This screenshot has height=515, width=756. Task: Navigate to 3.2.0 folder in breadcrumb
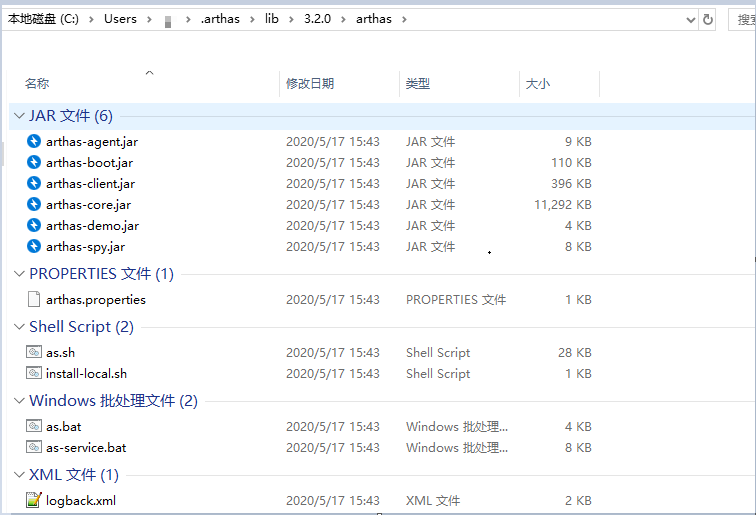pyautogui.click(x=317, y=19)
